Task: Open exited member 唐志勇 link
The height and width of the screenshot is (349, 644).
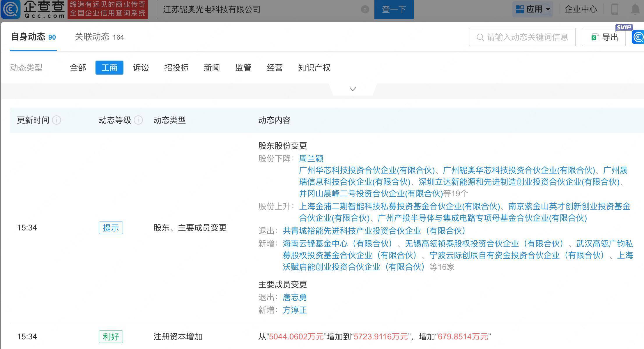Action: tap(295, 297)
